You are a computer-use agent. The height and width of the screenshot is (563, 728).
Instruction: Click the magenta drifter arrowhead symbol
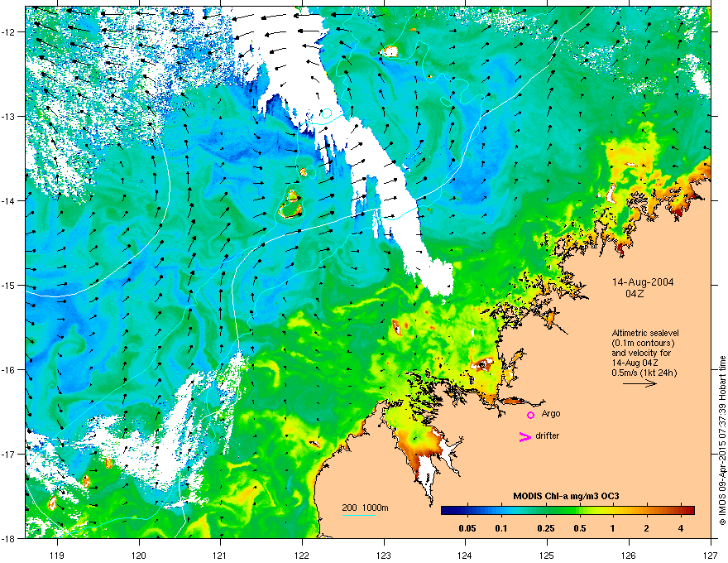point(525,436)
